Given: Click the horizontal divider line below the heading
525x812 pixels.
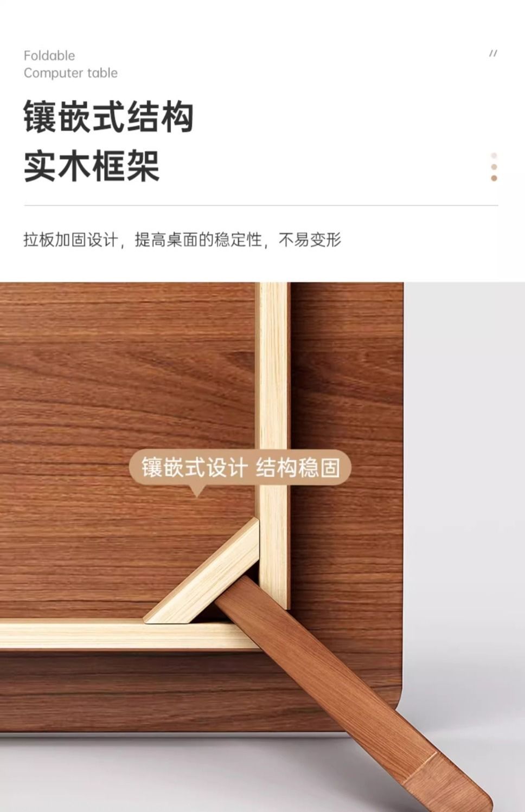Looking at the screenshot, I should coord(261,205).
